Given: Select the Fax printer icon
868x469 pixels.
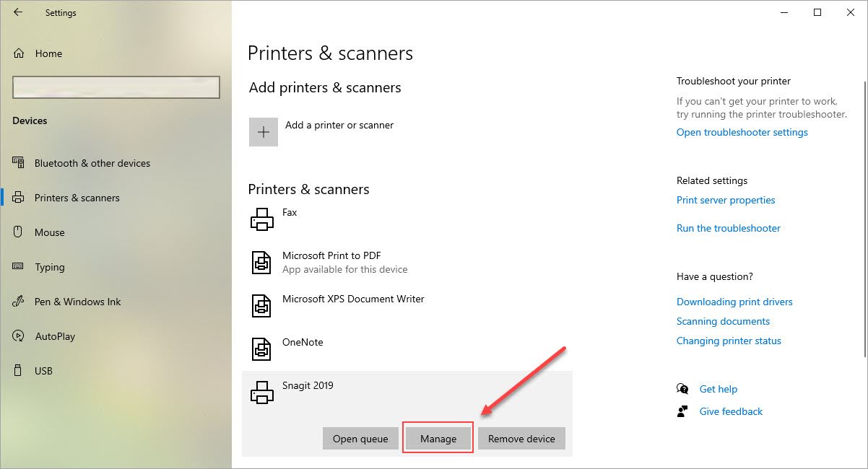Looking at the screenshot, I should click(x=261, y=219).
